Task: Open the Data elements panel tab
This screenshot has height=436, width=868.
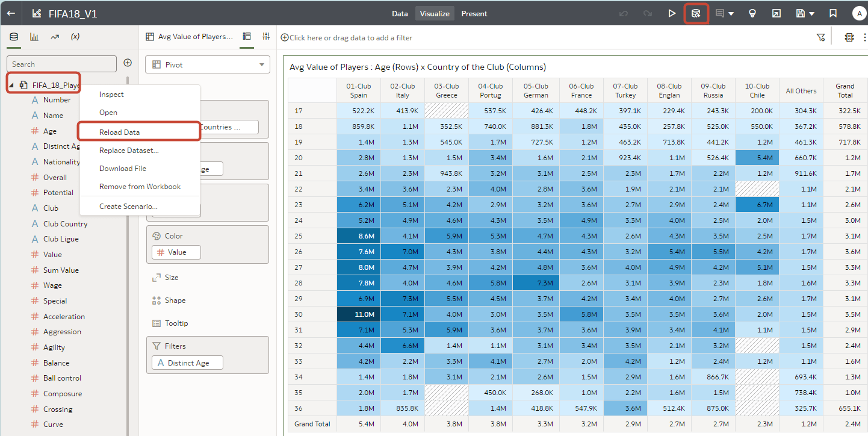Action: click(13, 36)
